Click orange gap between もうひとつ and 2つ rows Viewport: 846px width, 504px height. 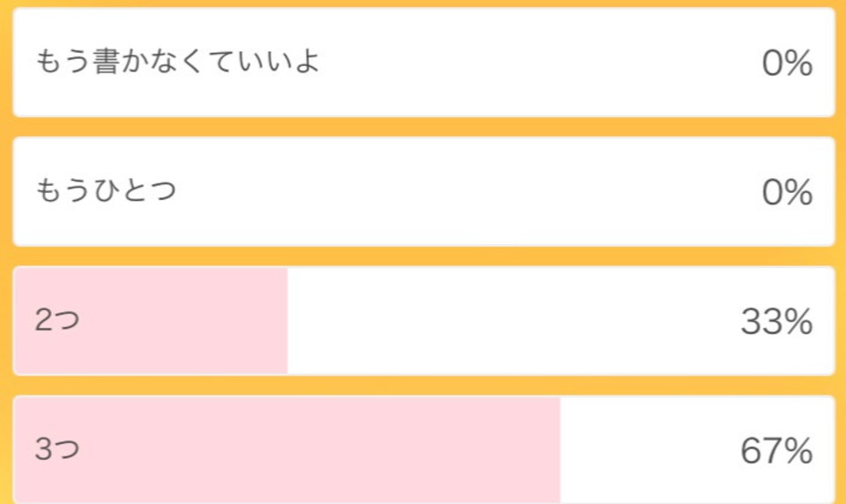tap(424, 256)
